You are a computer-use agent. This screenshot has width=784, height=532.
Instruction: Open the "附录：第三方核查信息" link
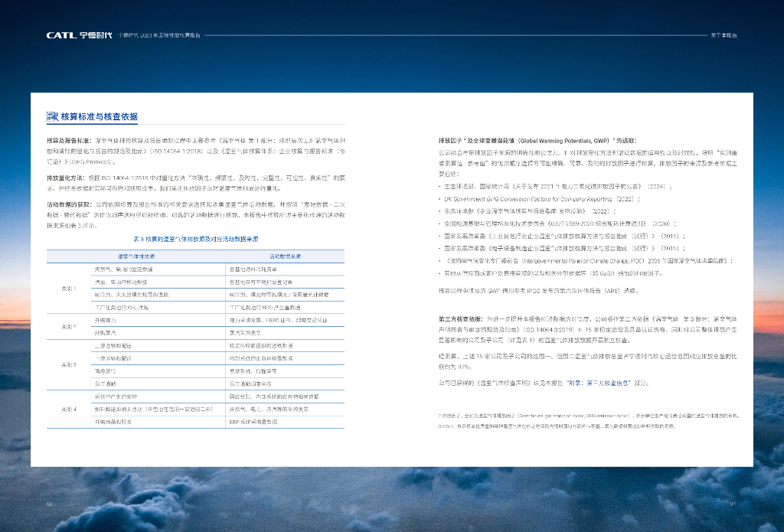pos(597,383)
